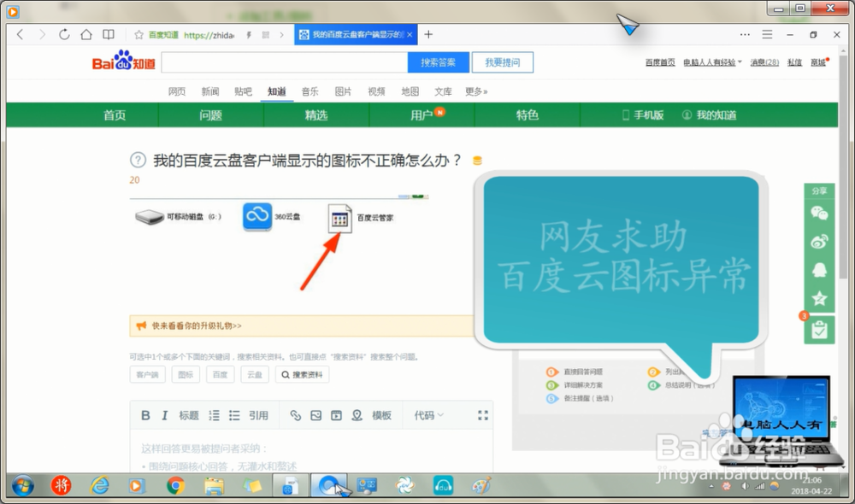The width and height of the screenshot is (855, 504).
Task: Click the Baidu 知道 logo
Action: pos(124,61)
